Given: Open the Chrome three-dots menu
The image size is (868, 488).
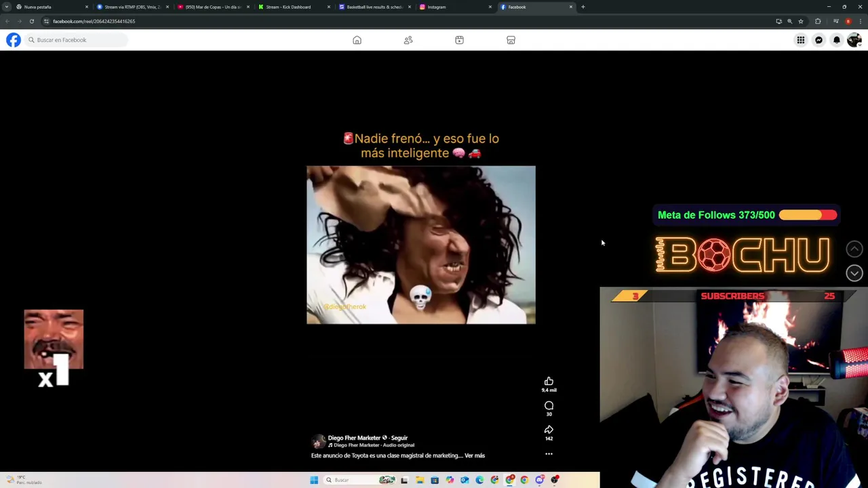Looking at the screenshot, I should 861,21.
